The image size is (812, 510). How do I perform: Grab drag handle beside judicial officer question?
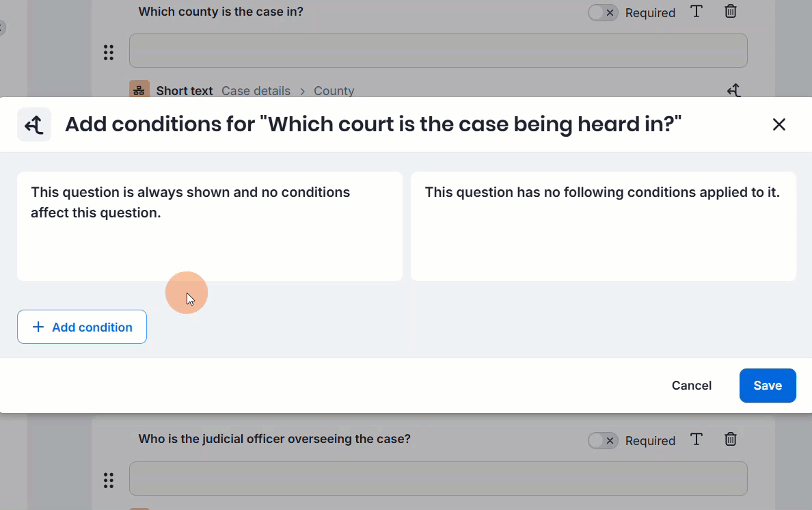click(x=109, y=481)
